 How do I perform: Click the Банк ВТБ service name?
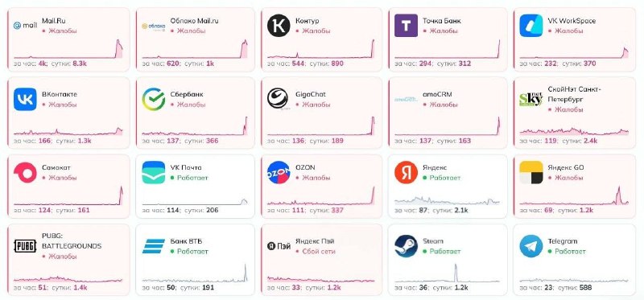tap(186, 241)
